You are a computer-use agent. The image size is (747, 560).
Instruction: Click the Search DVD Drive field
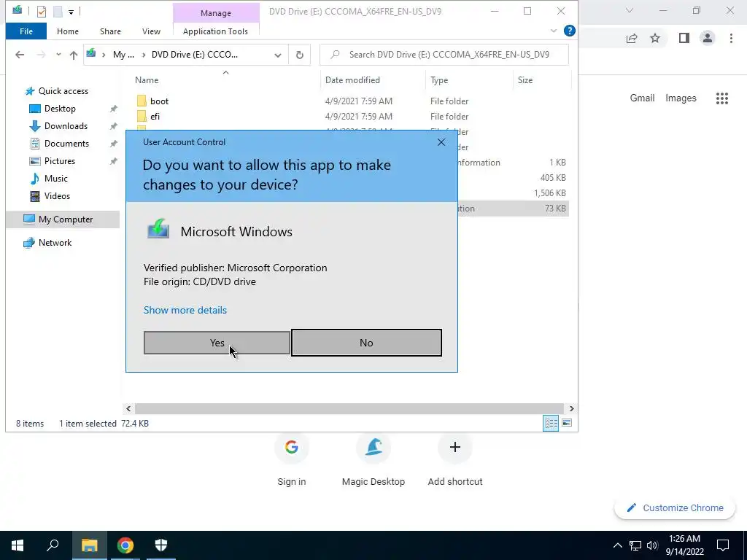tap(444, 55)
